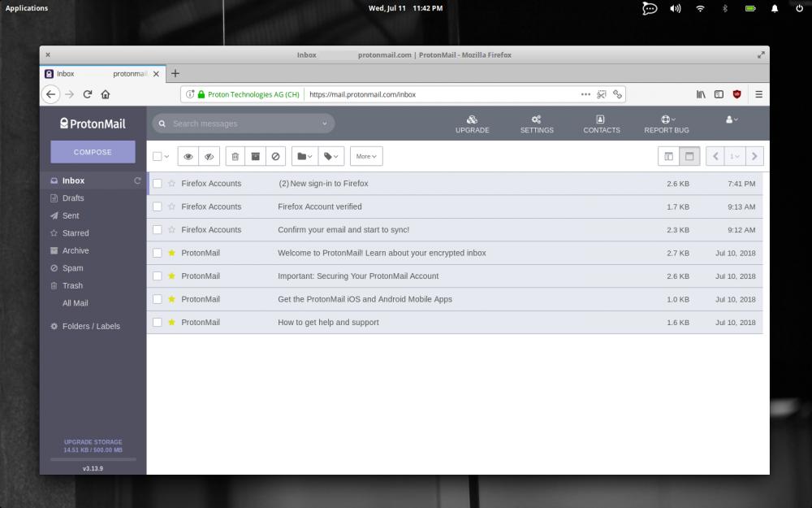812x508 pixels.
Task: Archive selected messages via toolbar icon
Action: [x=255, y=156]
